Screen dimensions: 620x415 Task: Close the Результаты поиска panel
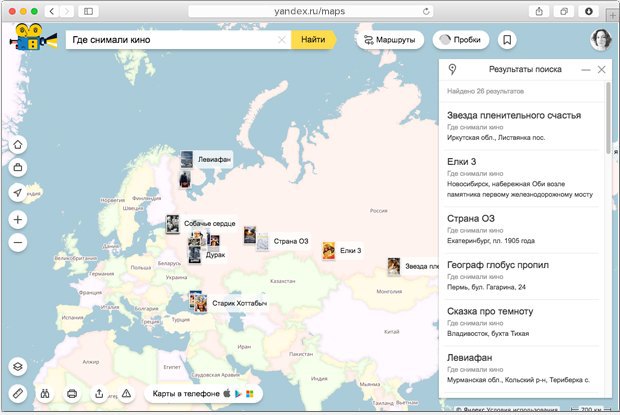(x=601, y=70)
